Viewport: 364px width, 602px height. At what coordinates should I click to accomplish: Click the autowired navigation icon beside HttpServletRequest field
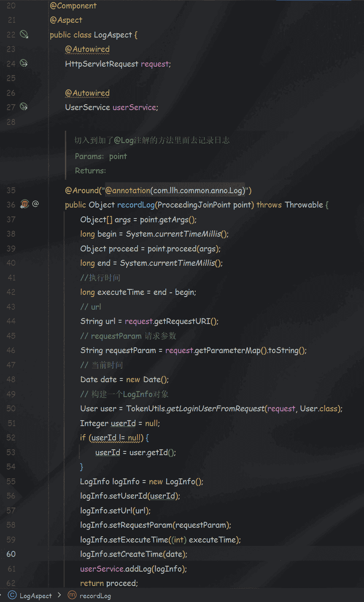tap(24, 63)
